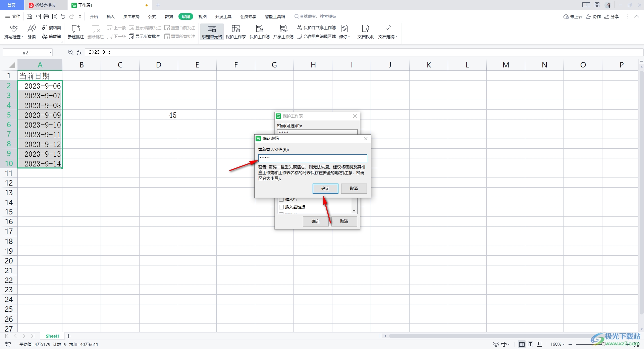Click Protect Workbook (保护工作簿) icon
The image size is (644, 349).
click(260, 32)
